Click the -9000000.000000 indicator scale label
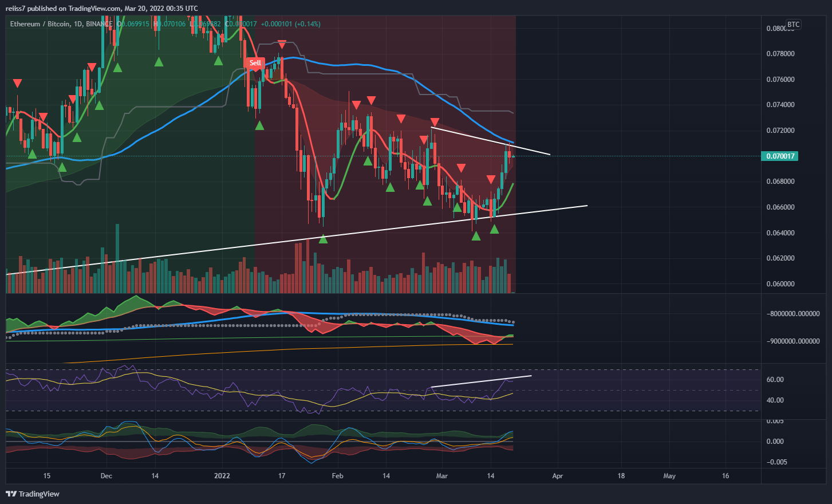Screen dimensions: 832x504 794,341
